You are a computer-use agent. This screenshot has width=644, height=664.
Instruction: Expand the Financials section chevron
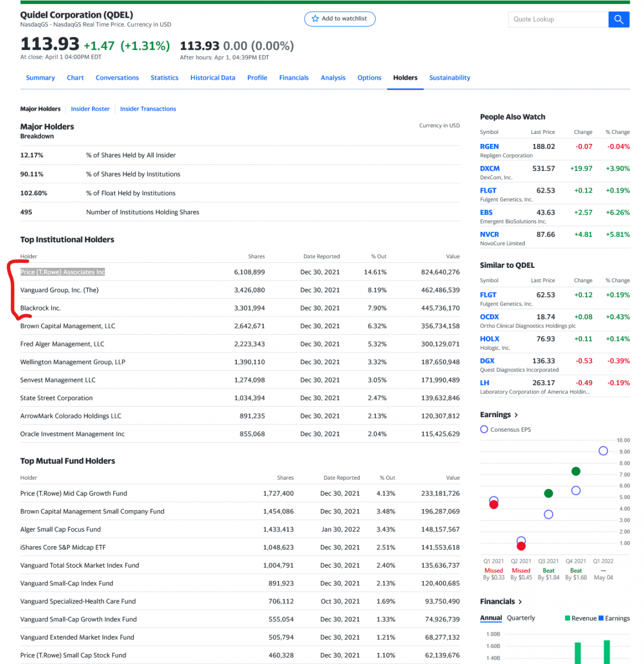pyautogui.click(x=520, y=602)
